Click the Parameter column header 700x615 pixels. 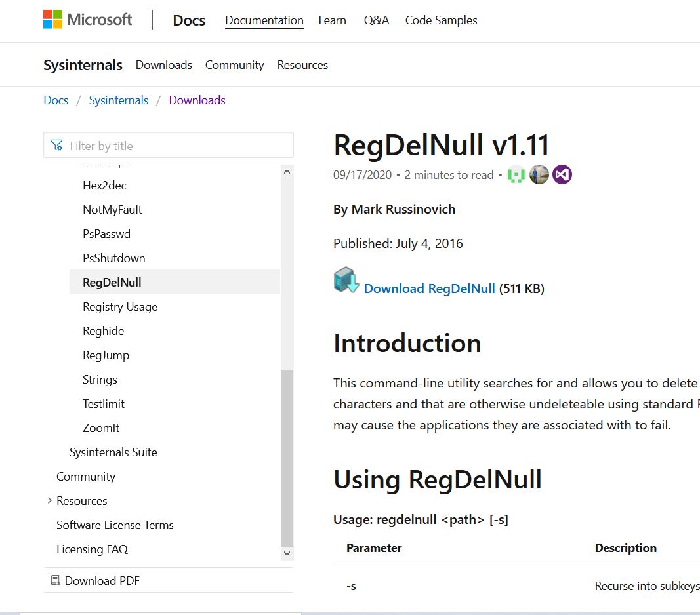click(374, 547)
